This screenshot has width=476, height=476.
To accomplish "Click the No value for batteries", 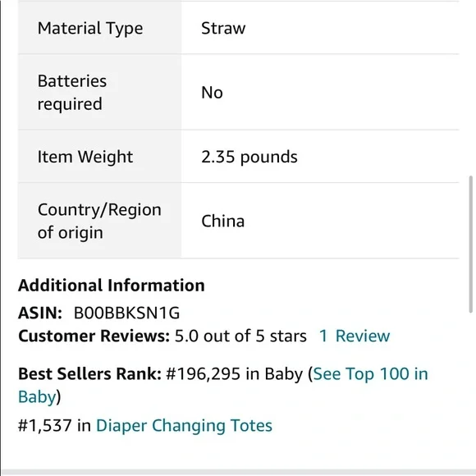I will (212, 93).
